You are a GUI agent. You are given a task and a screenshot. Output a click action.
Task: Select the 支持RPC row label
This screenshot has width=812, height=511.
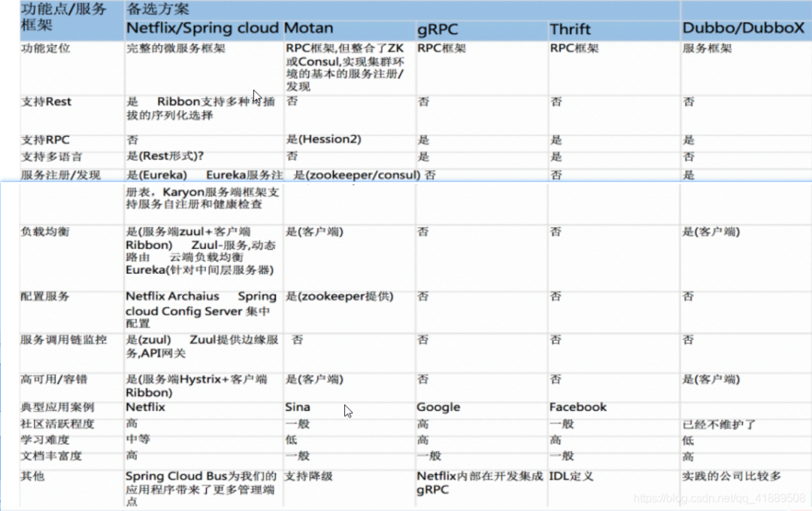click(45, 140)
